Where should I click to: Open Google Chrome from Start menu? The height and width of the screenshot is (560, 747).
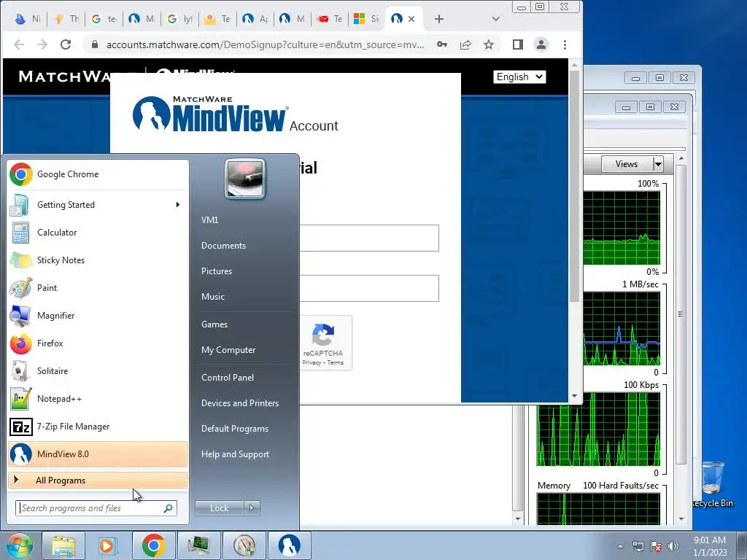coord(98,174)
